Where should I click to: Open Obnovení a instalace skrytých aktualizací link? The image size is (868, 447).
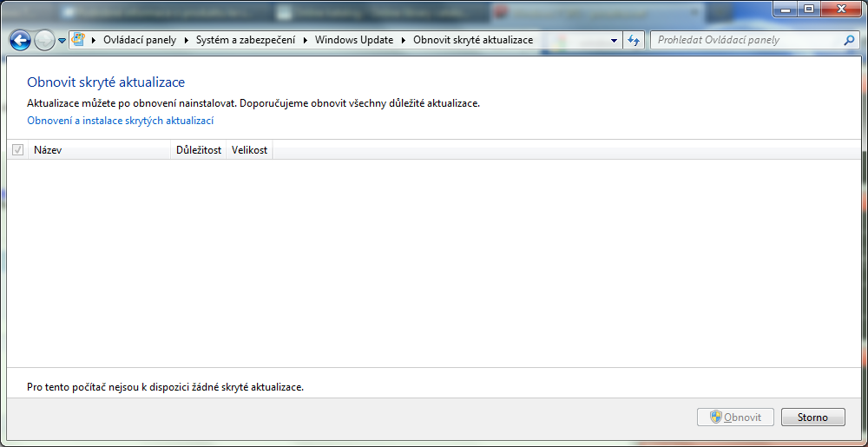(x=120, y=121)
